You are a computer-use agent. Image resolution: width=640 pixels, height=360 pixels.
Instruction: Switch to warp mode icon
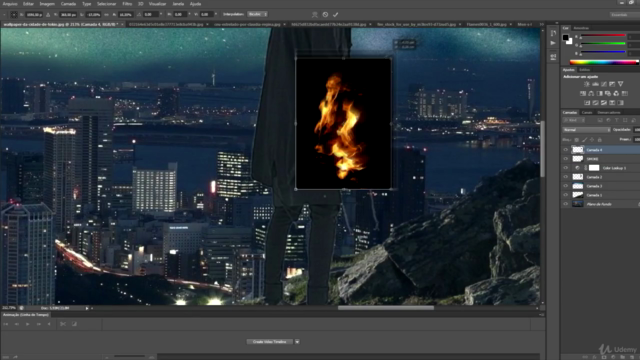pos(315,15)
